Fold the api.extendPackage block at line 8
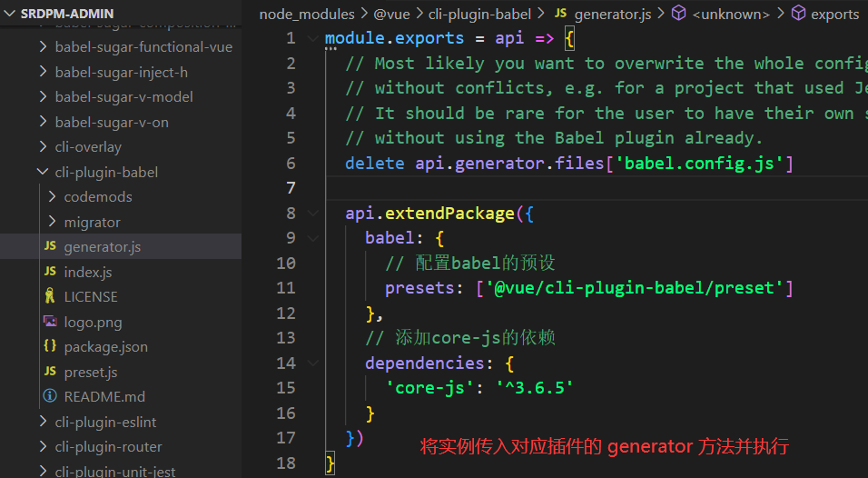The width and height of the screenshot is (868, 478). pyautogui.click(x=312, y=214)
